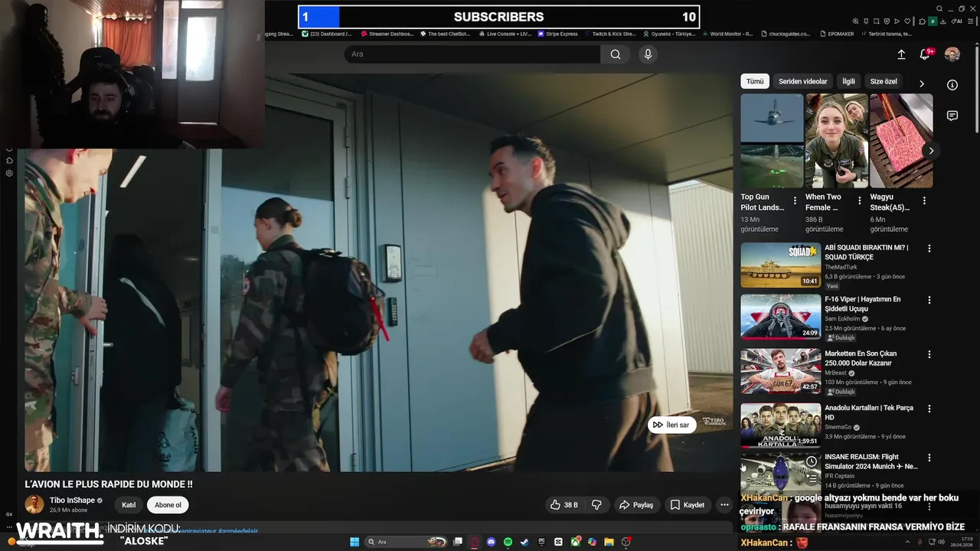Add last video to Watch Later clock icon
This screenshot has height=551, width=980.
click(812, 461)
